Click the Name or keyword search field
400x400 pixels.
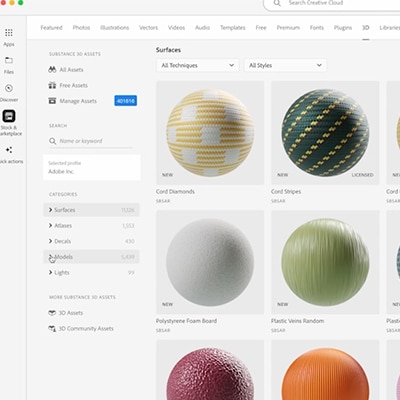90,141
